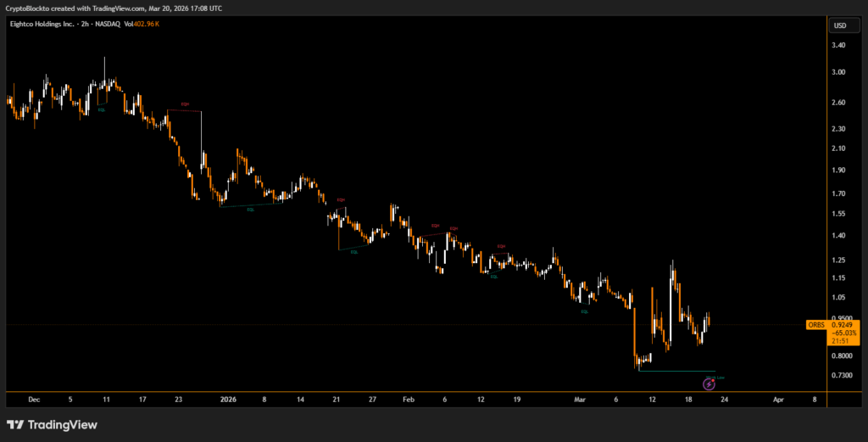Click the EQL label near early March
Screen dimensions: 868x442
[x=584, y=311]
